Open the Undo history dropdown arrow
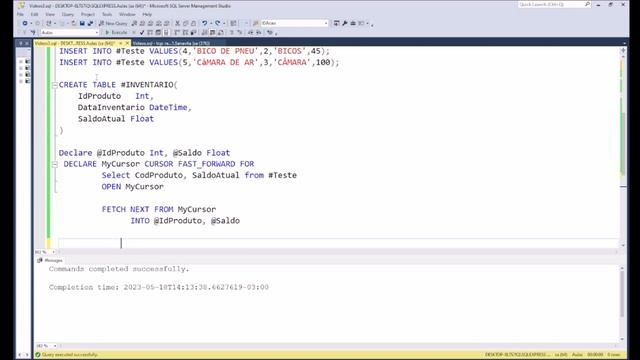This screenshot has height=360, width=640. (x=211, y=23)
